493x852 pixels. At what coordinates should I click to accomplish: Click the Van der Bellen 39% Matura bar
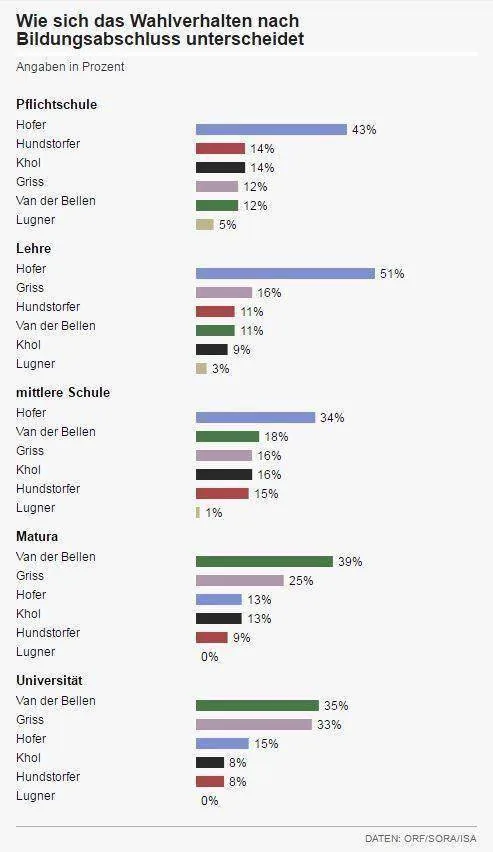coord(264,561)
